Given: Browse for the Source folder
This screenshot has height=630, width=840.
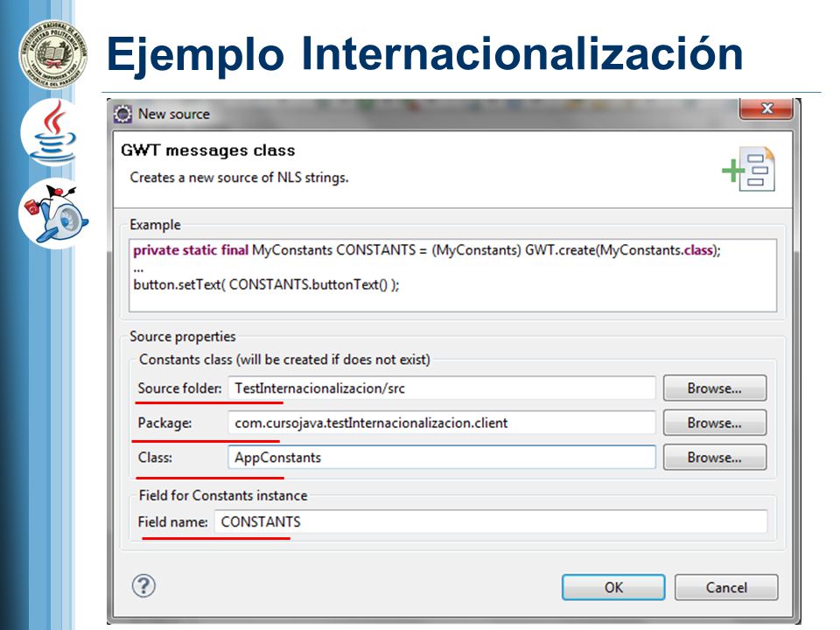Looking at the screenshot, I should (715, 388).
